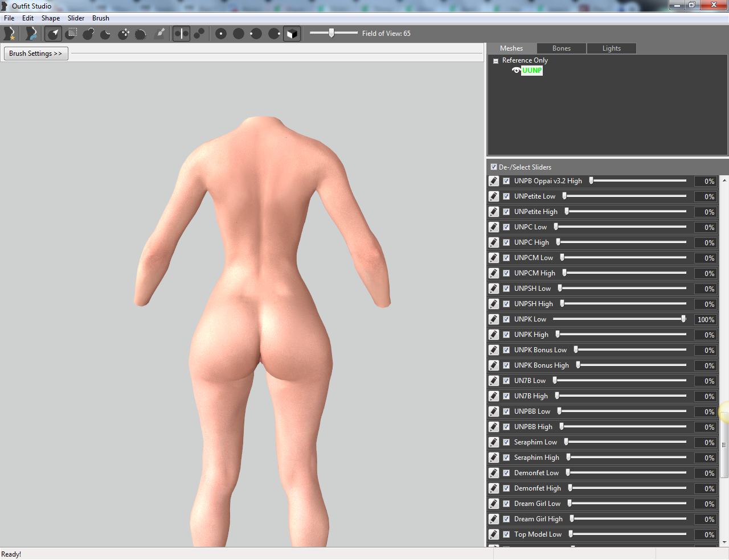The height and width of the screenshot is (560, 729).
Task: Choose the Mask brush tool
Action: 71,34
